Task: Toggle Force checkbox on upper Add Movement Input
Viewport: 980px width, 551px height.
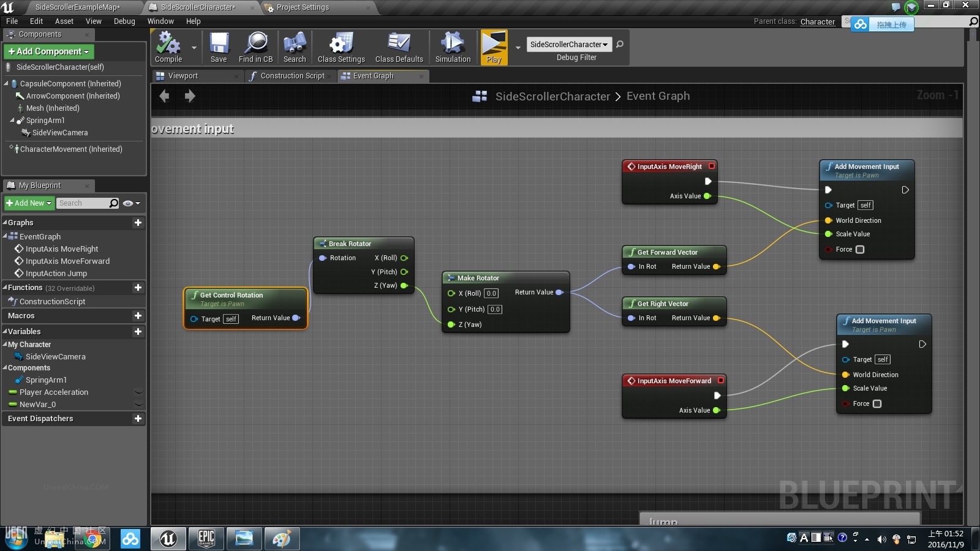Action: click(860, 250)
